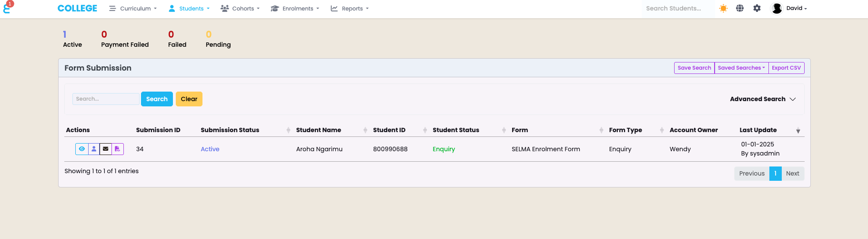The image size is (868, 239).
Task: Click the logo with notification badge
Action: coord(8,7)
